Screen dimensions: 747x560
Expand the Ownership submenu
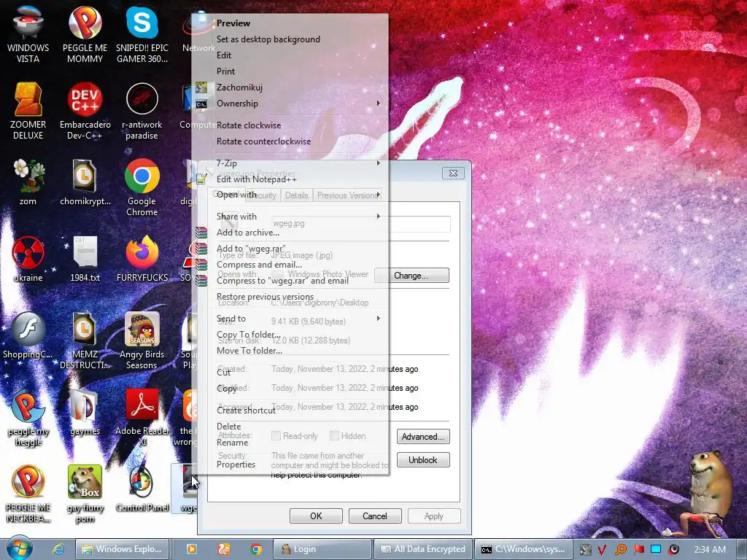(290, 104)
